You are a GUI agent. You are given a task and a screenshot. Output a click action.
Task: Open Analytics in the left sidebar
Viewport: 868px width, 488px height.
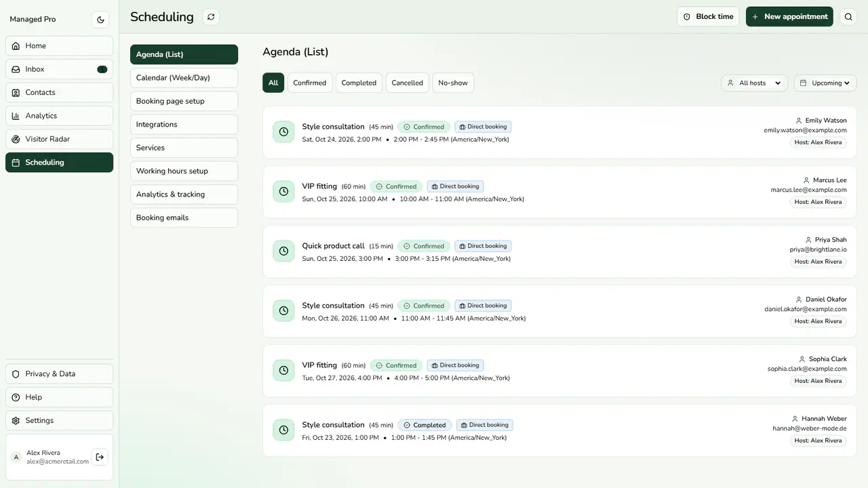[60, 116]
